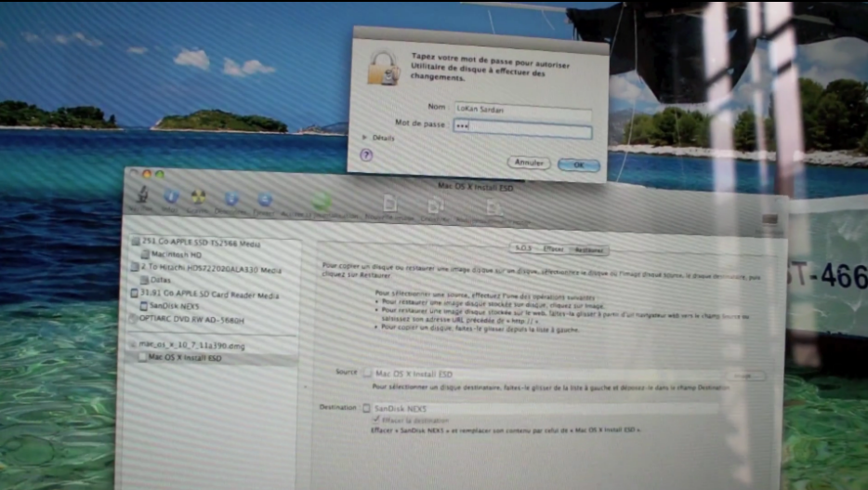
Task: Toggle the Effacer la destination checkbox
Action: (x=376, y=419)
